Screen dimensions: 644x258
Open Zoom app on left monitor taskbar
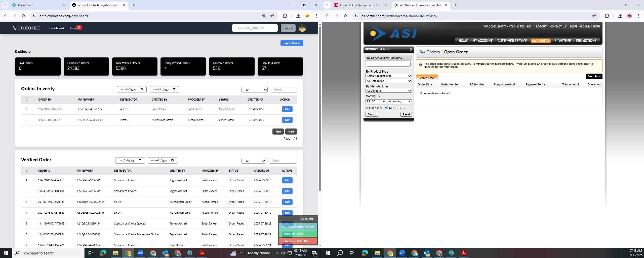pos(140,253)
